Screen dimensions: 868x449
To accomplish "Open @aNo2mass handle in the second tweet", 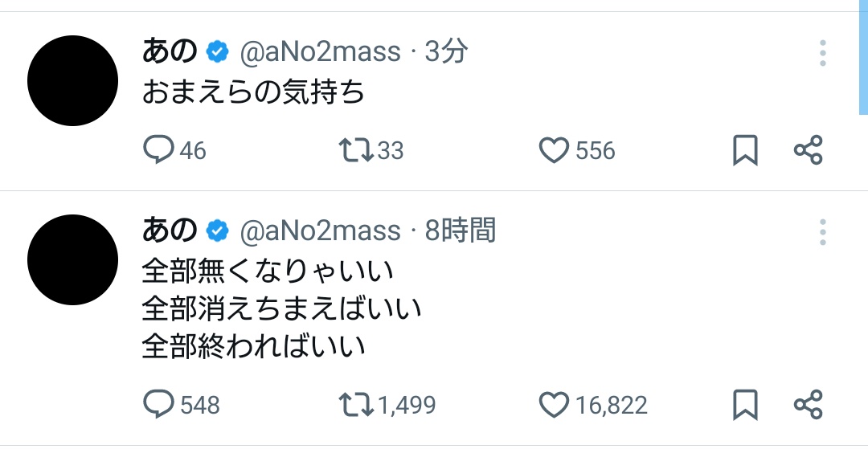I will (320, 232).
